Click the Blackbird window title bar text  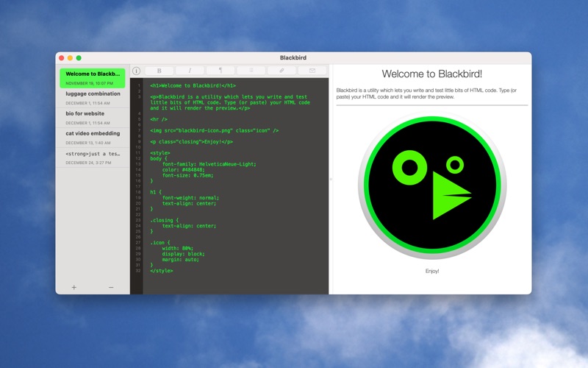pos(293,58)
